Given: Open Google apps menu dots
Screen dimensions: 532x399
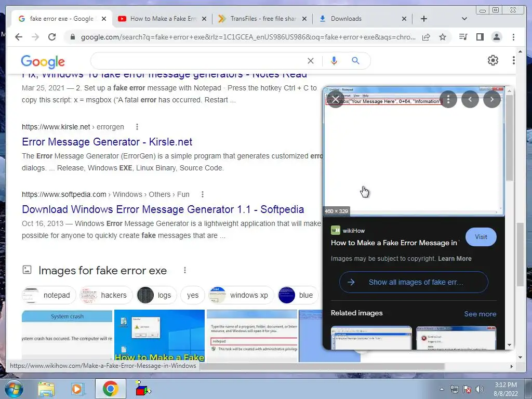Looking at the screenshot, I should tap(513, 60).
